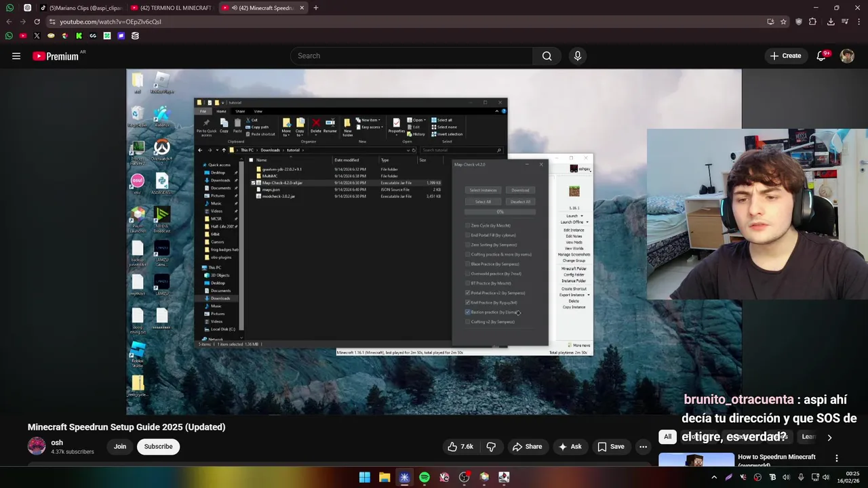Show hidden tray icons chevron
Image resolution: width=868 pixels, height=488 pixels.
tap(714, 477)
